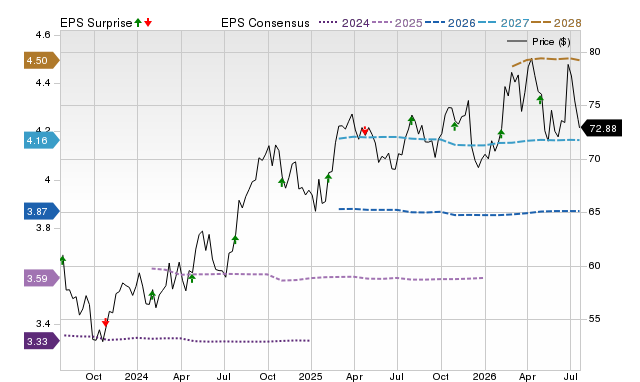
Task: Click the 4.6 left axis label
Action: pyautogui.click(x=43, y=35)
